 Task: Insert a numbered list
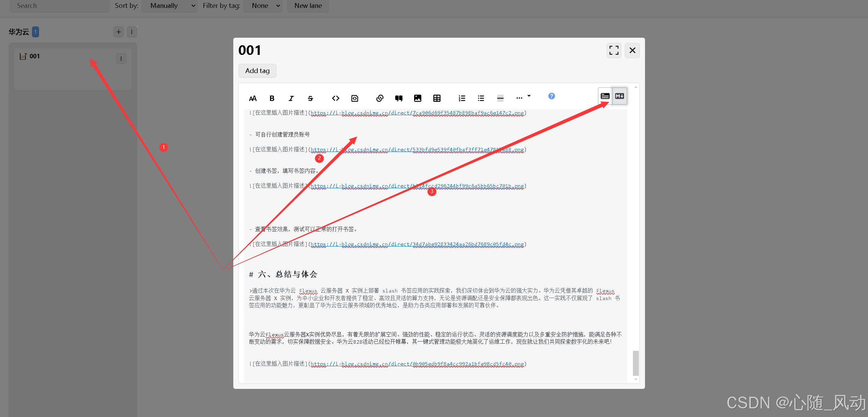click(462, 98)
